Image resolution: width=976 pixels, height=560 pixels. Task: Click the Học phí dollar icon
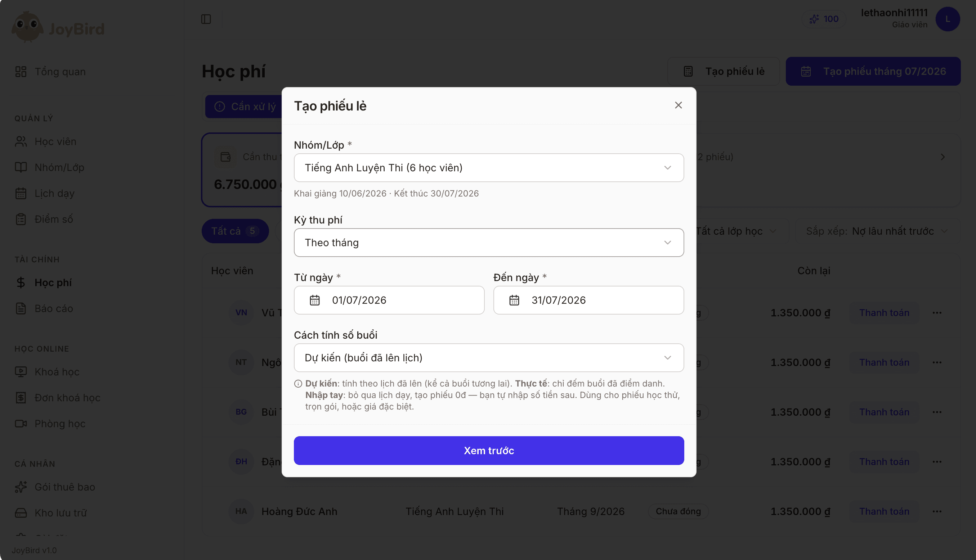[x=21, y=282]
